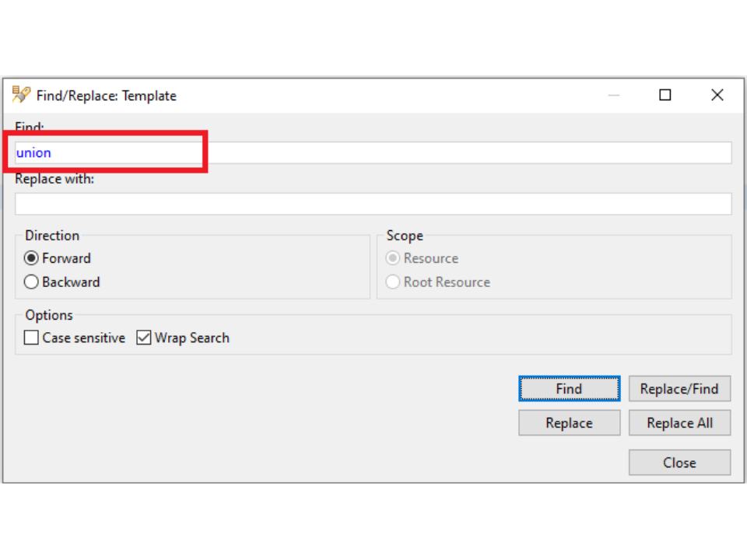Close the dialog with the X icon
The height and width of the screenshot is (560, 747).
tap(717, 95)
